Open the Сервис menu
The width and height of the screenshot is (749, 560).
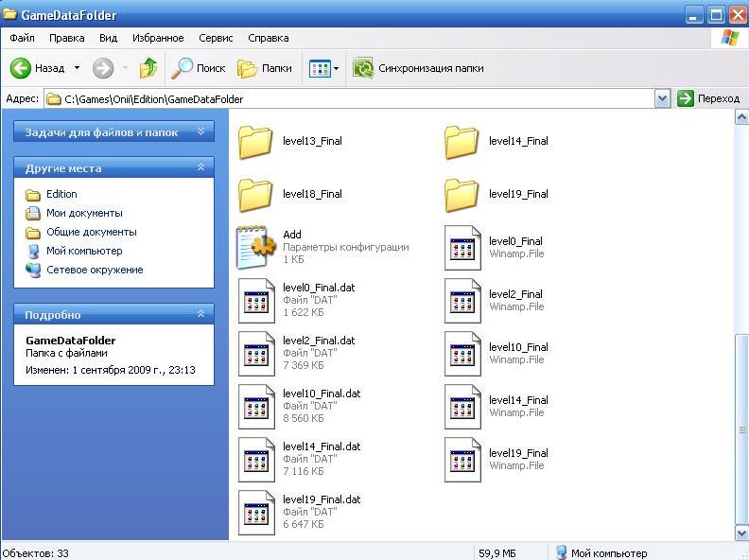[216, 38]
